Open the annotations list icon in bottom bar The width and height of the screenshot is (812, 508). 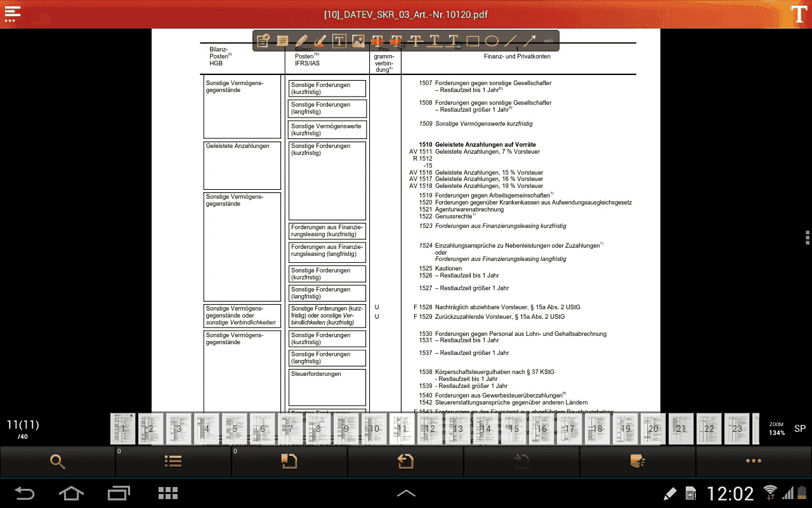638,462
